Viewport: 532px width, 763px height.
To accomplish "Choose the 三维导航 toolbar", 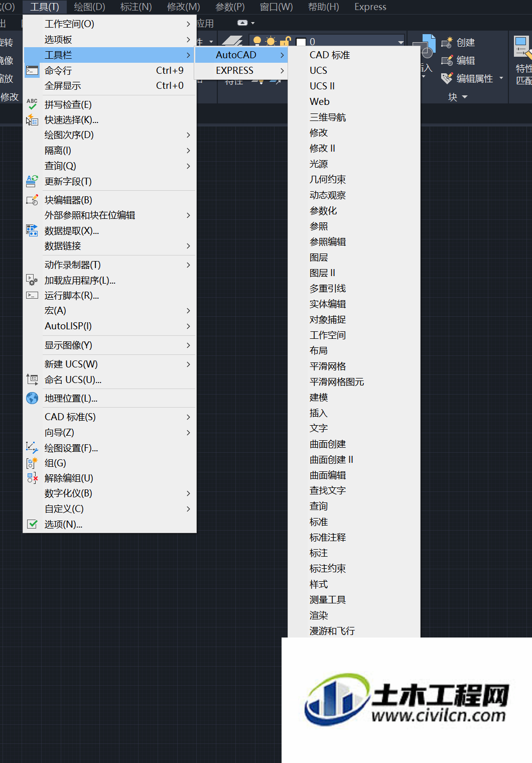I will pos(354,117).
